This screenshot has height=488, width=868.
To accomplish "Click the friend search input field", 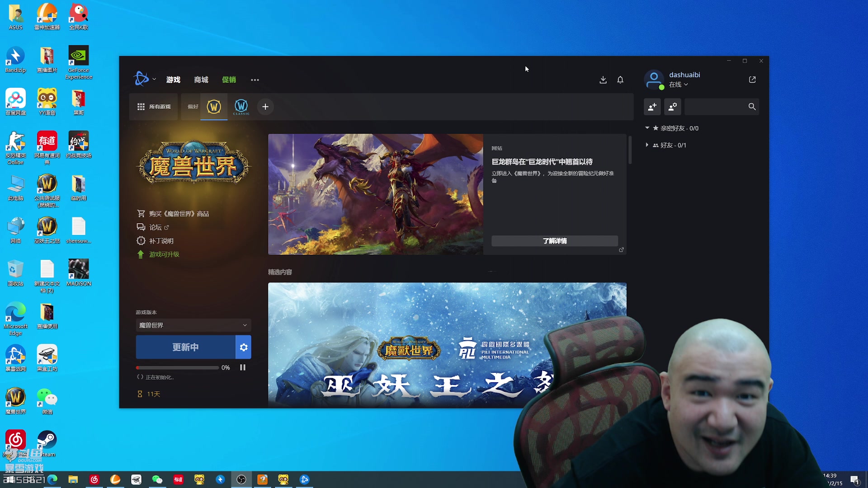I will pyautogui.click(x=716, y=107).
